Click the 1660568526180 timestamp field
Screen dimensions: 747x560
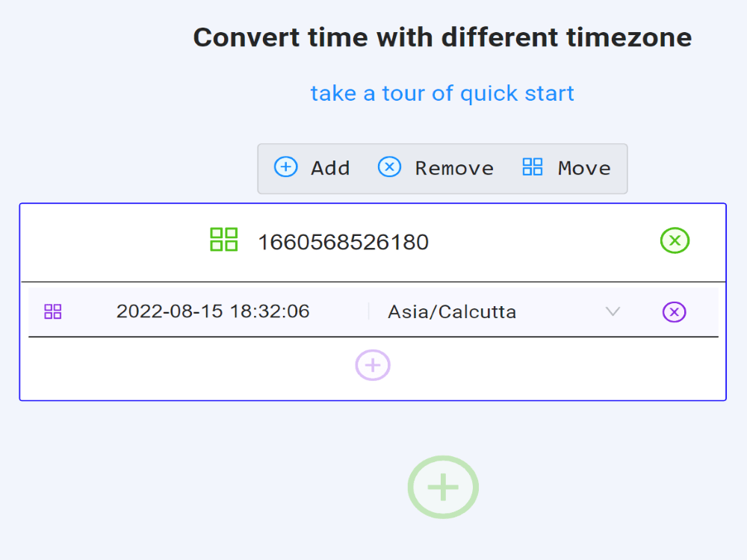click(343, 240)
